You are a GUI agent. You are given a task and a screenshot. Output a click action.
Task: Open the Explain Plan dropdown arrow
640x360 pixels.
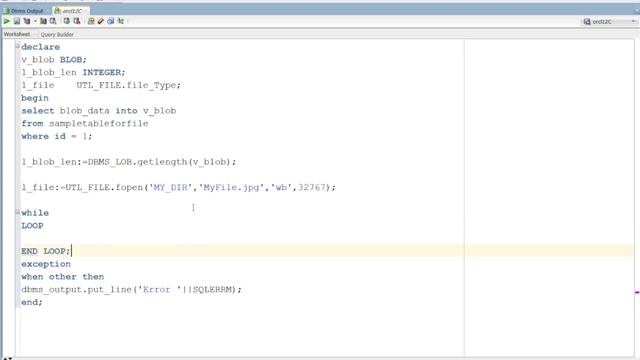[x=35, y=21]
